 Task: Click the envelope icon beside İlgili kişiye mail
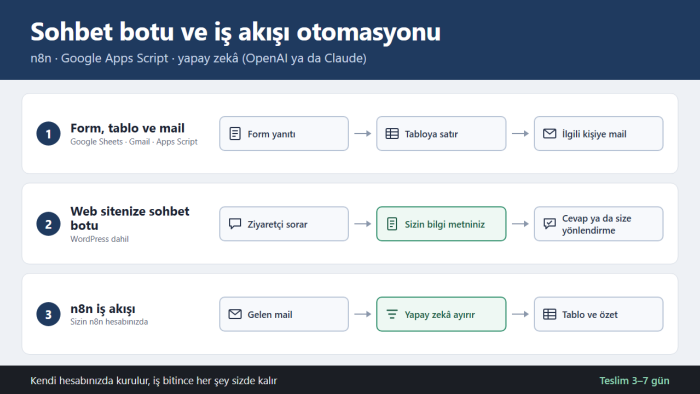pos(549,133)
